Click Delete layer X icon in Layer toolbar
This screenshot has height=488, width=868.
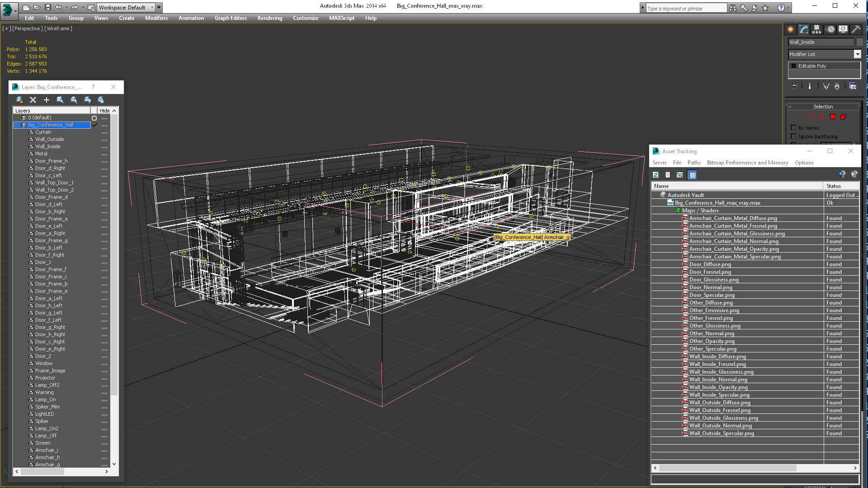(33, 100)
